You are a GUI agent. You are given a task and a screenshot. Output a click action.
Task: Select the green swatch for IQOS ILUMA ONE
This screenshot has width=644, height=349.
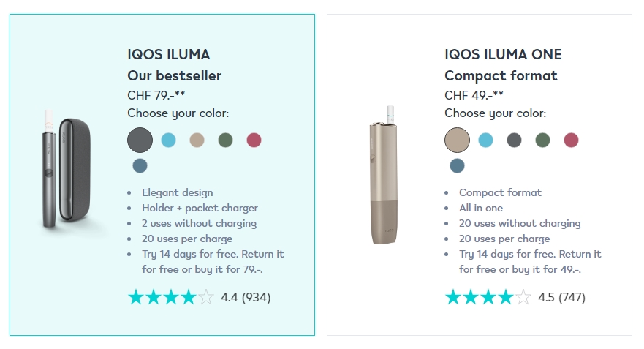pyautogui.click(x=542, y=140)
